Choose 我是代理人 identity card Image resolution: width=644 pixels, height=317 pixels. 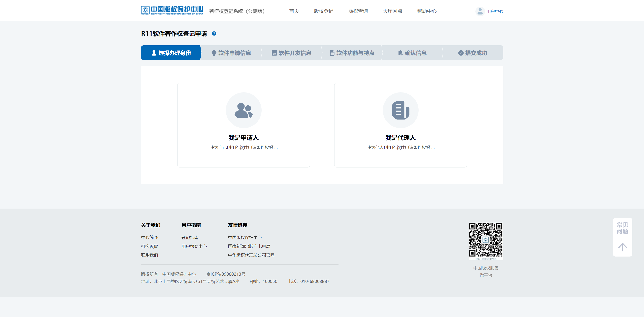[x=400, y=125]
